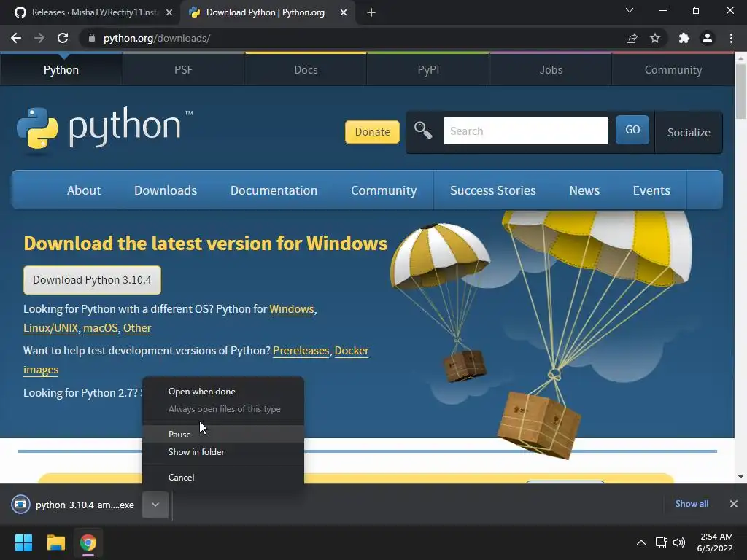Click Chrome icon in taskbar

click(88, 542)
